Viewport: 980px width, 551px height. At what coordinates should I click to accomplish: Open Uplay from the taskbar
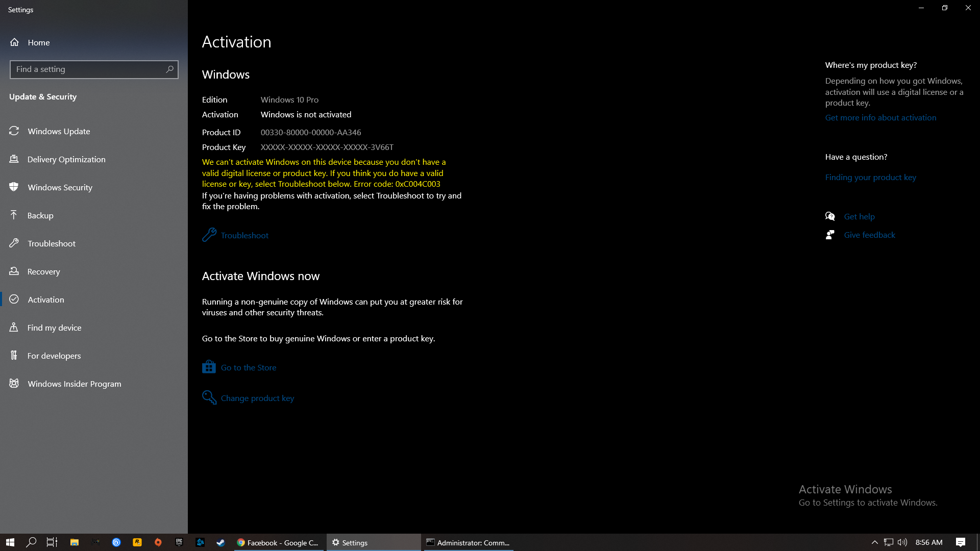[x=116, y=542]
